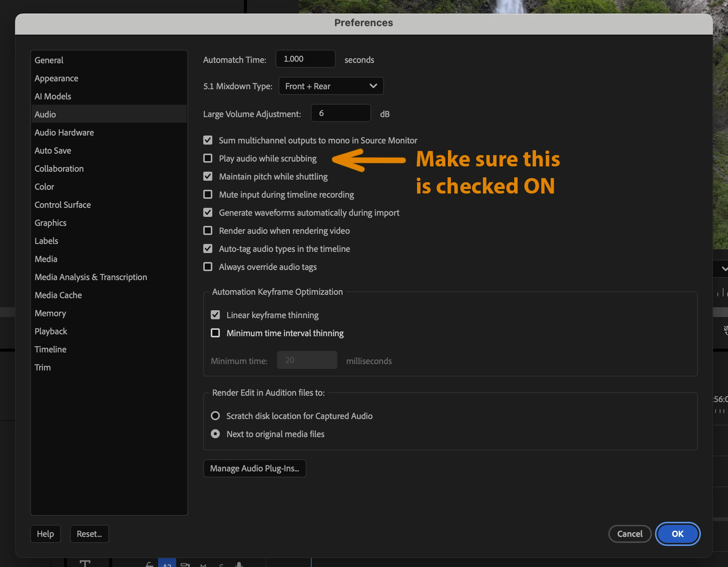Enable Minimum time interval thinning
Viewport: 728px width, 567px height.
tap(215, 333)
